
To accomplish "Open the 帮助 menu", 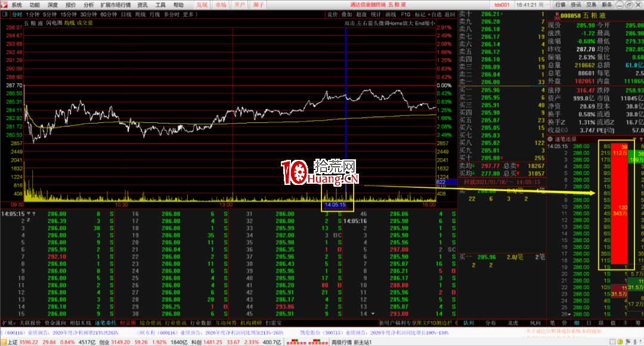I will [x=179, y=5].
